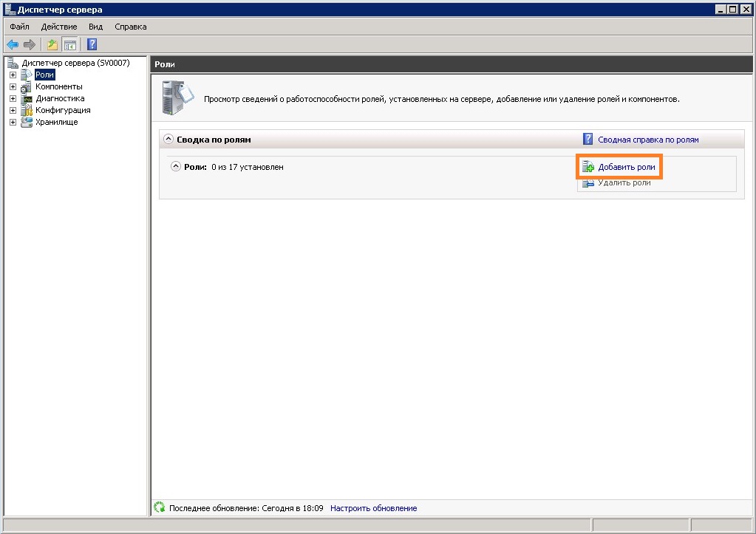Select Диспетчер сервера (SV0007) root node
This screenshot has height=534, width=756.
click(x=75, y=63)
